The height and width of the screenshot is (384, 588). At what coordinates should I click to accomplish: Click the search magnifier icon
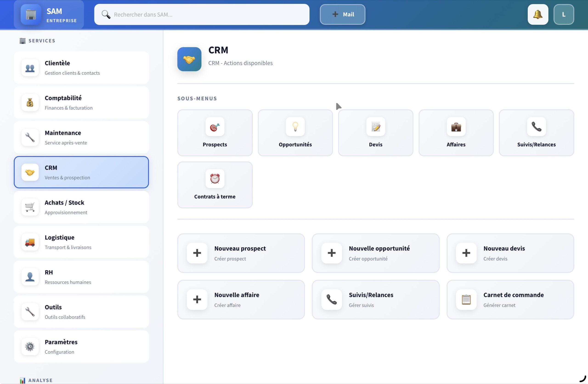tap(106, 14)
